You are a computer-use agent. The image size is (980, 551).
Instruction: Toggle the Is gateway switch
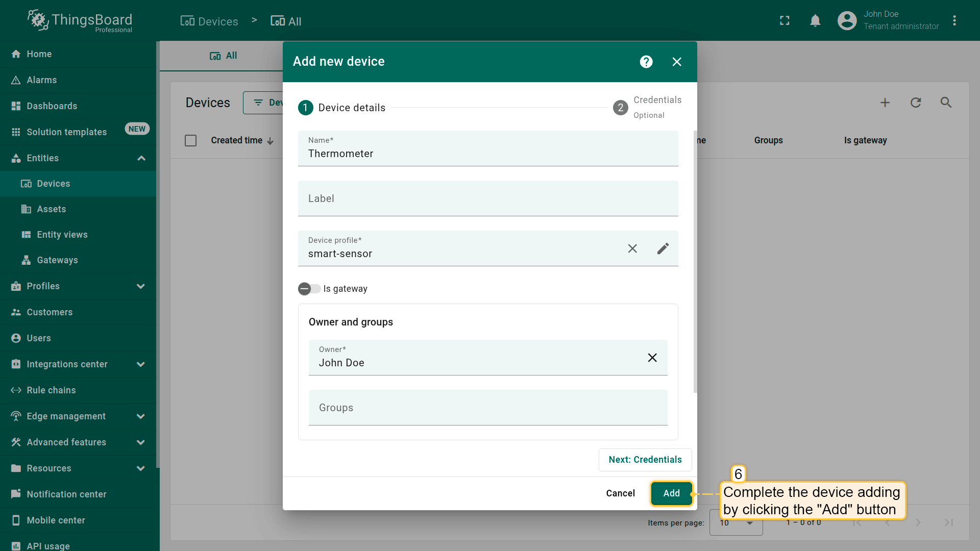click(x=309, y=289)
